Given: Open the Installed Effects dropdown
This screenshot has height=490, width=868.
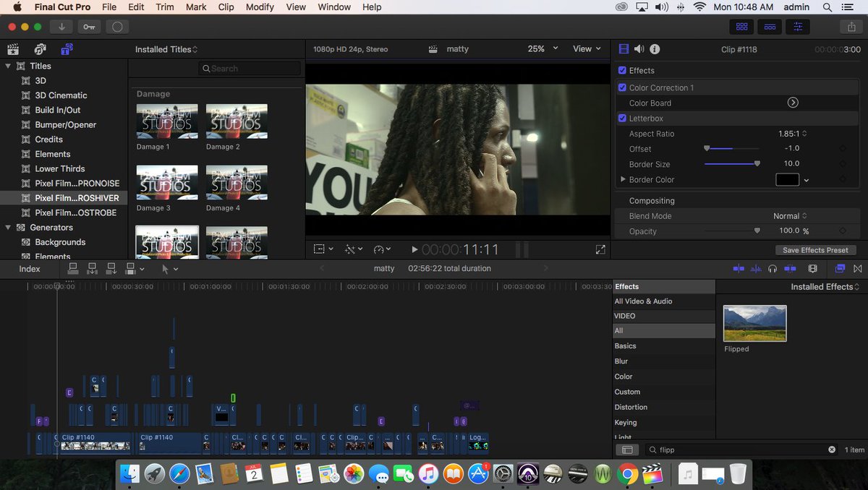Looking at the screenshot, I should tap(825, 287).
